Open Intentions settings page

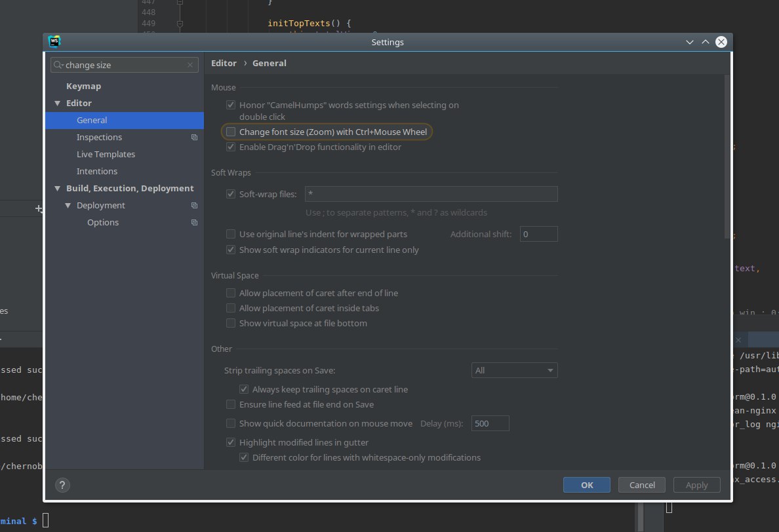point(97,171)
